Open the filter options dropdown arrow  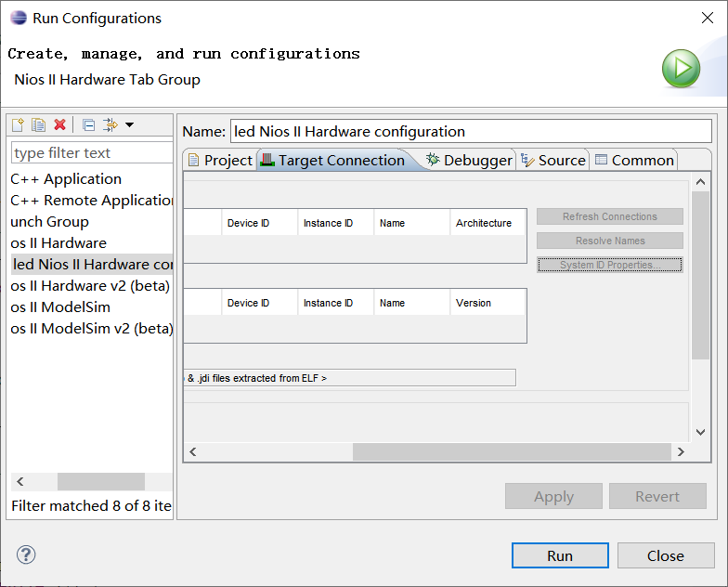129,124
